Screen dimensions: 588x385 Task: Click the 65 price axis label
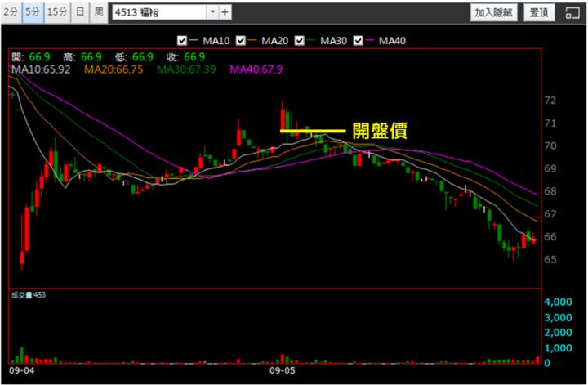tap(550, 260)
